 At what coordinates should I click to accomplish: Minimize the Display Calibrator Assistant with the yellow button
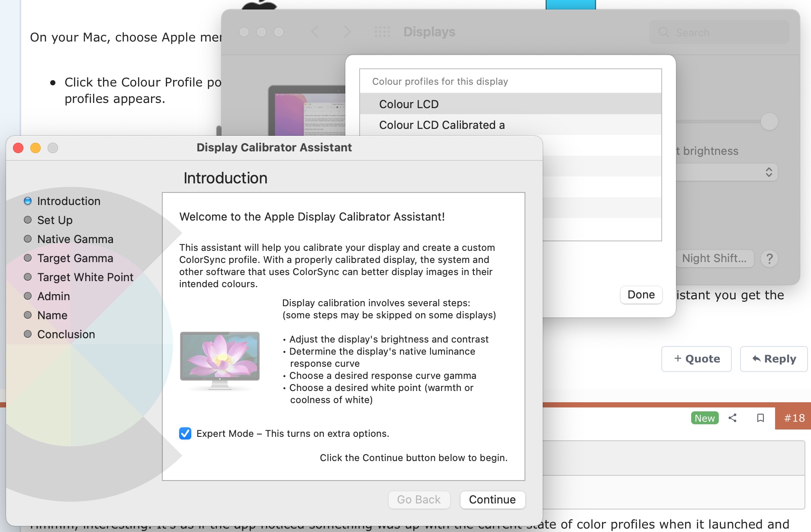click(35, 148)
